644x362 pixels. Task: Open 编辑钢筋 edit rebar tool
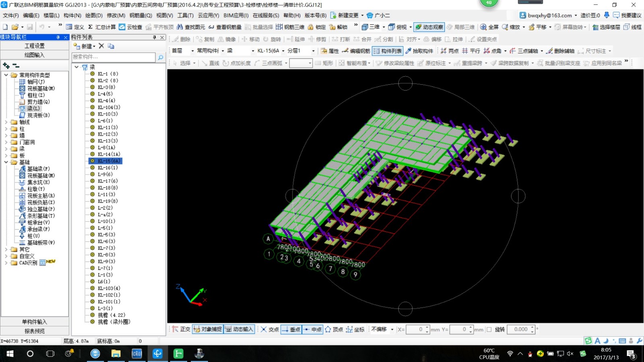coord(356,51)
